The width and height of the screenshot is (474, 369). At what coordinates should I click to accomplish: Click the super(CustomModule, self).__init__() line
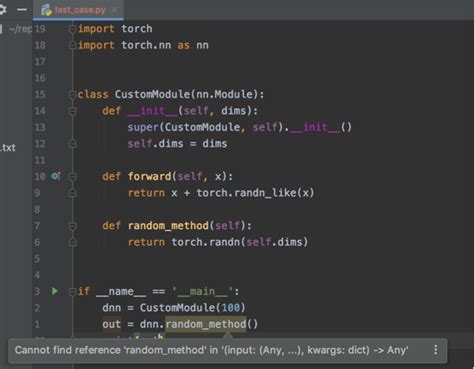point(239,127)
